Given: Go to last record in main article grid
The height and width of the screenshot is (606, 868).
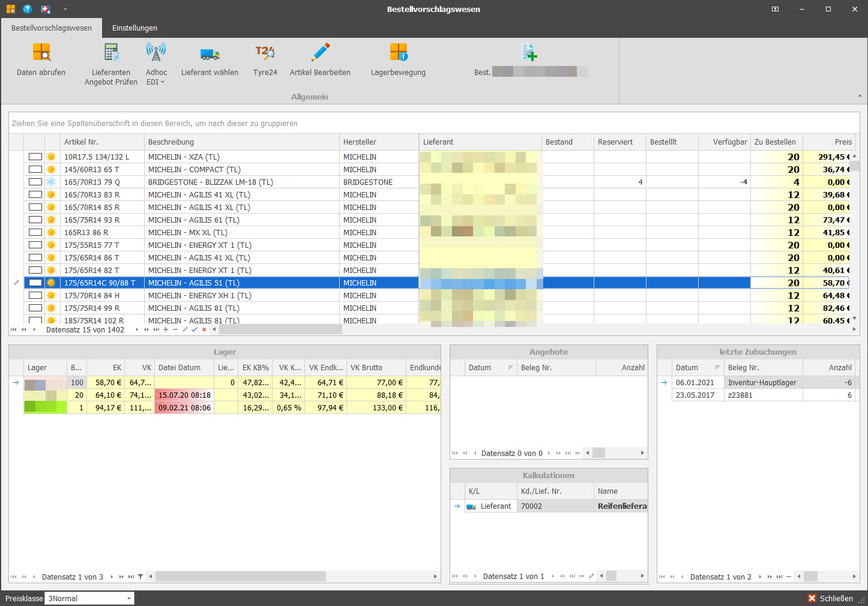Looking at the screenshot, I should coord(156,329).
